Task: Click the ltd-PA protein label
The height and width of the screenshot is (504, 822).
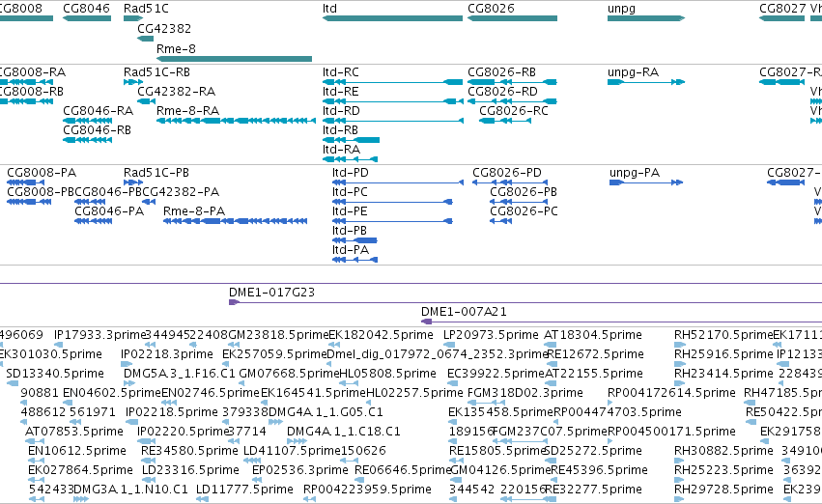Action: point(351,250)
